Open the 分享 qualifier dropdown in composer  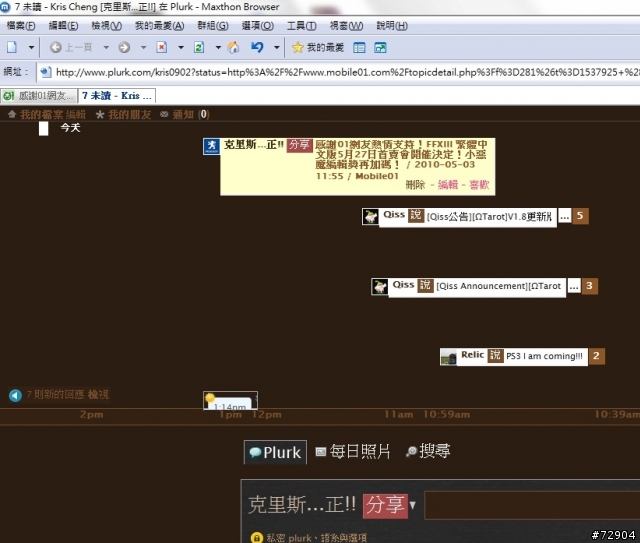(x=389, y=505)
